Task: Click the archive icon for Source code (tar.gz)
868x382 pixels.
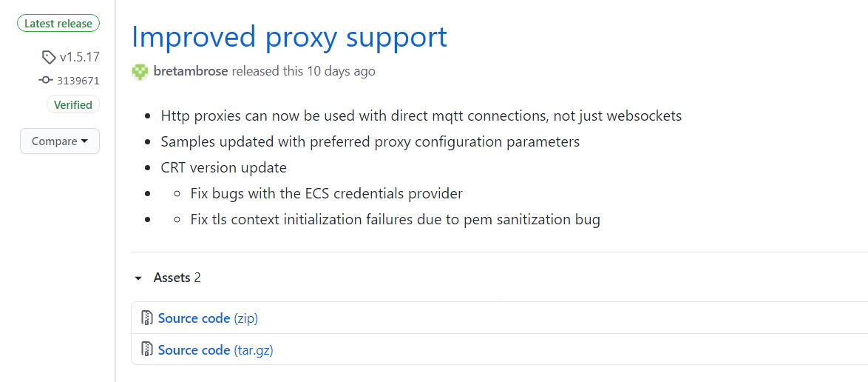Action: [x=147, y=349]
